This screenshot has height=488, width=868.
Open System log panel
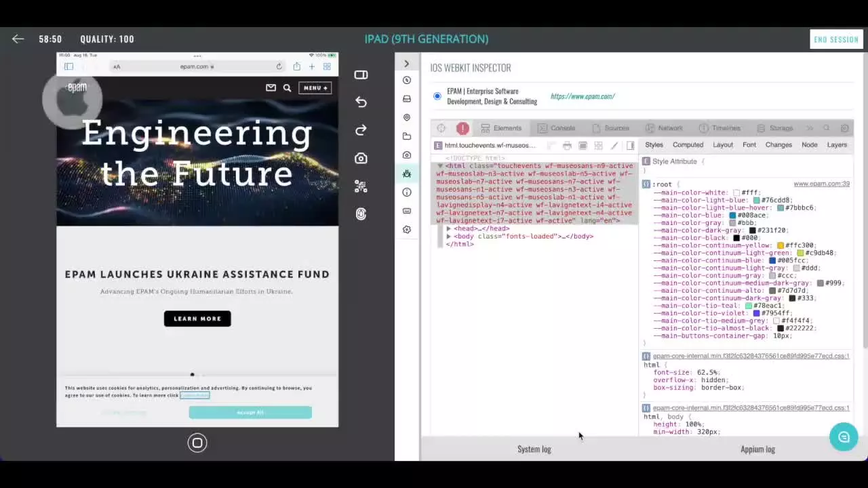point(534,449)
